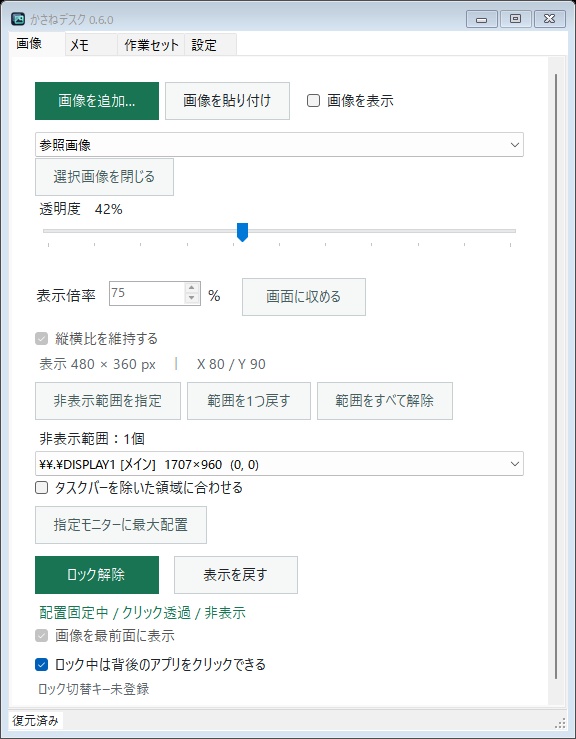576x739 pixels.
Task: Click the かさねデスク app icon in title bar
Action: click(x=18, y=19)
